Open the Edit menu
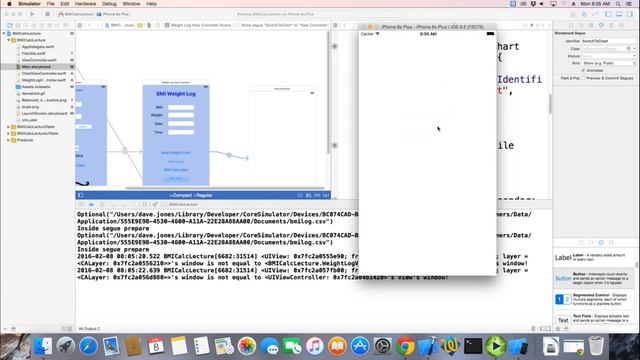 (x=64, y=4)
